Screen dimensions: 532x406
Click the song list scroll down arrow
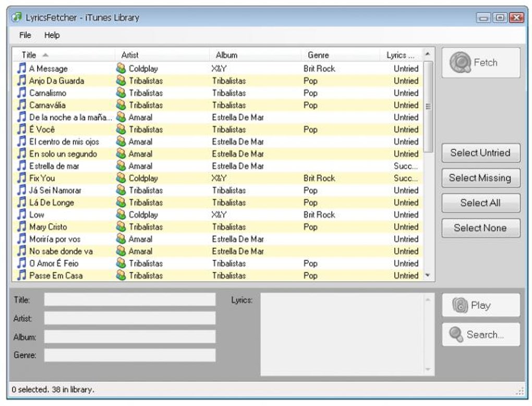(x=428, y=276)
